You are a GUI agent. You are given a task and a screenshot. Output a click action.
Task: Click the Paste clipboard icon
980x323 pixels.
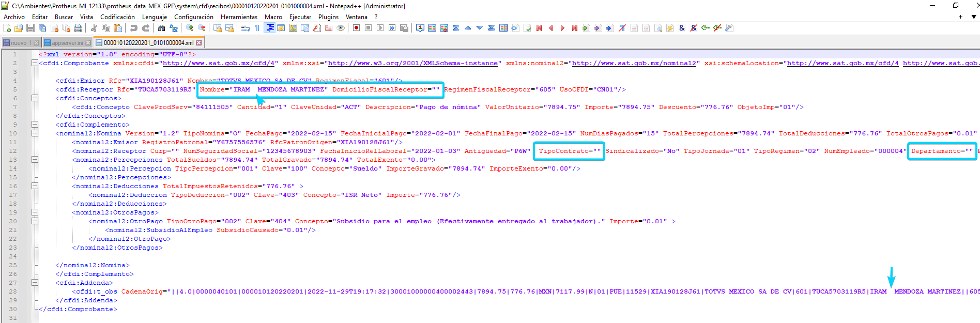click(x=118, y=28)
